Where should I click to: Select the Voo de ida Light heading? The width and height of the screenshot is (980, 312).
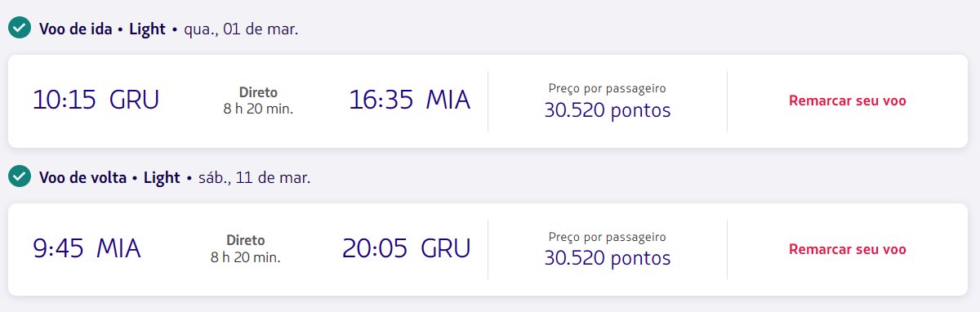(102, 29)
